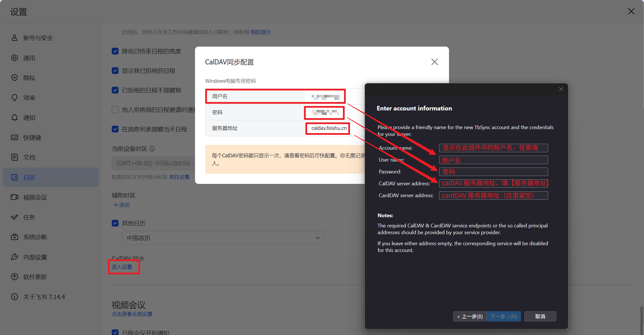This screenshot has height=335, width=644.
Task: Click the CalDAV server address field
Action: pos(493,184)
